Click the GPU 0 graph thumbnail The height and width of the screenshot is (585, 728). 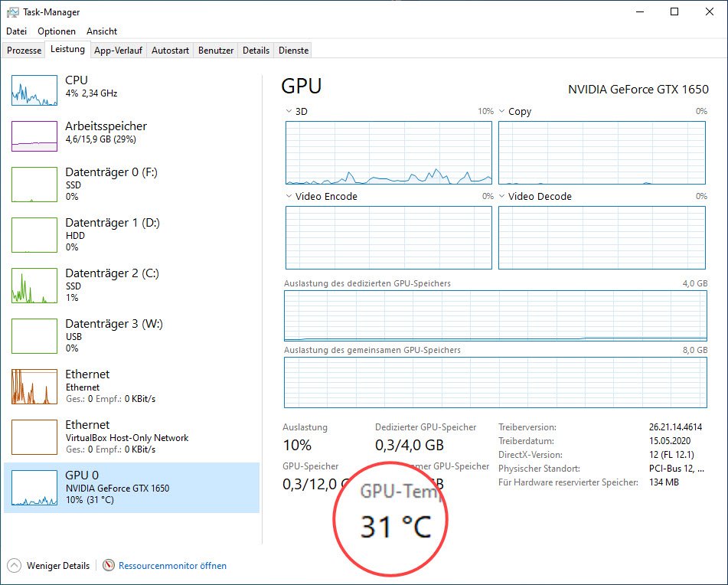(34, 488)
